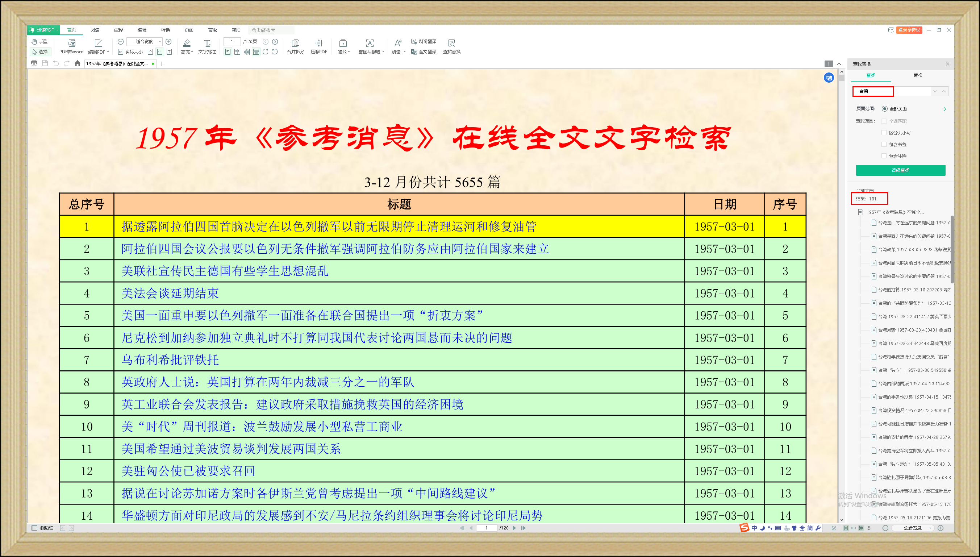Click the 文字批注 text annotation tool
This screenshot has width=980, height=557.
pos(207,43)
